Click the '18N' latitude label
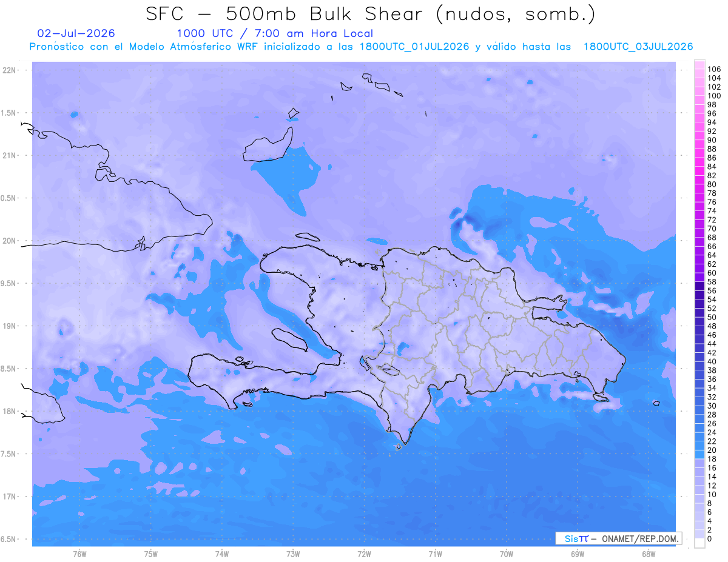The width and height of the screenshot is (728, 562). (x=10, y=411)
